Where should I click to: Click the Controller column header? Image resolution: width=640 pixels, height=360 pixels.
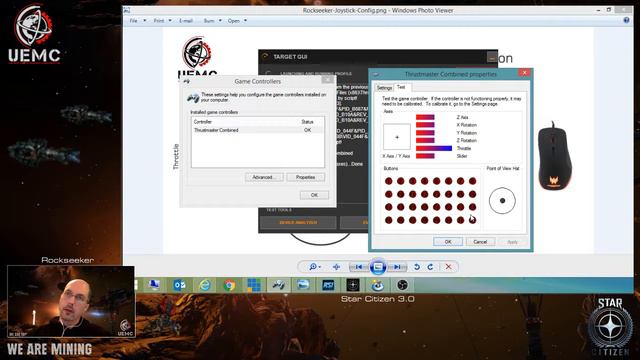pyautogui.click(x=203, y=122)
